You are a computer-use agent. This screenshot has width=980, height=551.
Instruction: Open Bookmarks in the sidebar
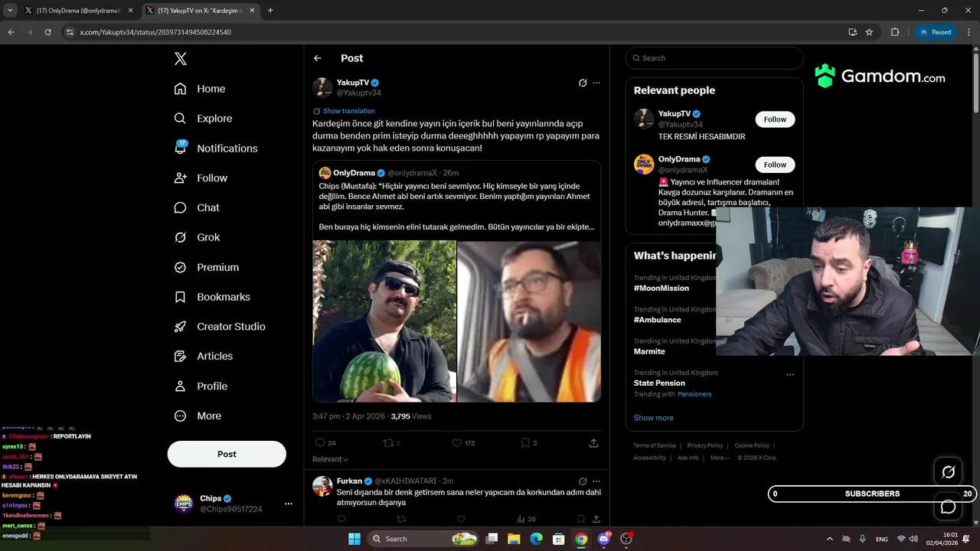[212, 297]
